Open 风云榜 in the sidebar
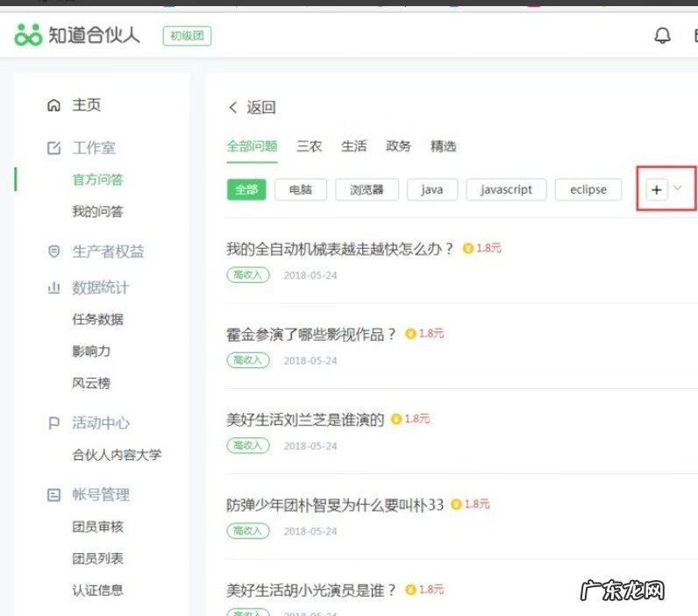Image resolution: width=698 pixels, height=616 pixels. coord(91,383)
